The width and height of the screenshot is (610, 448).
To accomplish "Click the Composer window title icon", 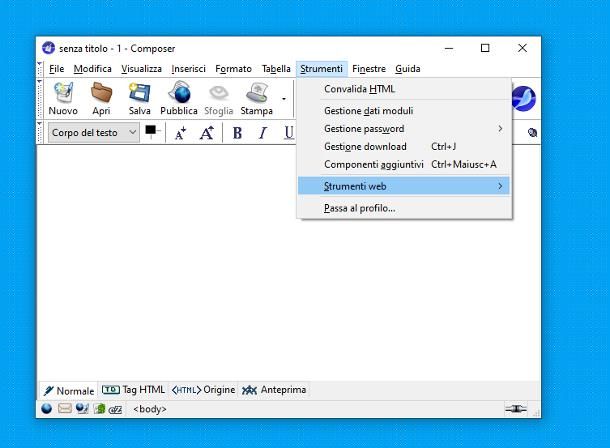I will tap(48, 48).
